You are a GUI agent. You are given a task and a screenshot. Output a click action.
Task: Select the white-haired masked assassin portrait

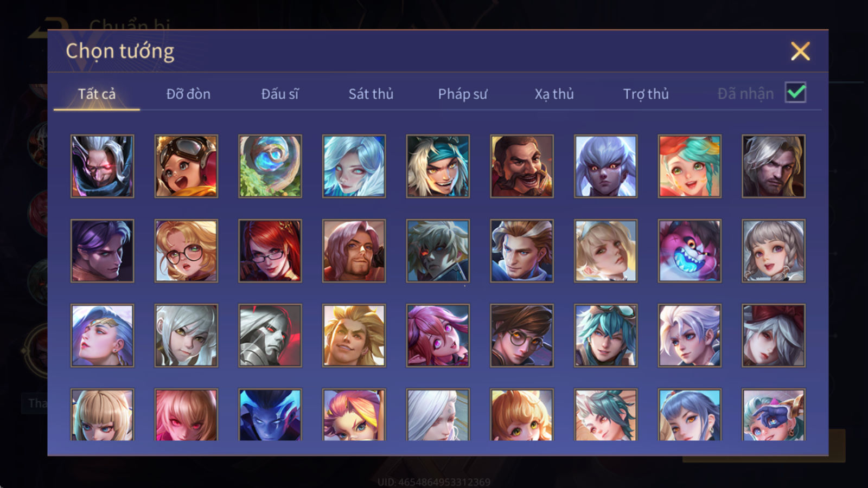(x=102, y=166)
